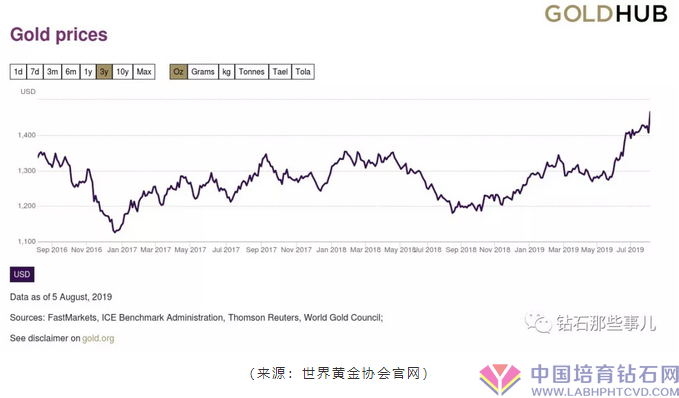The height and width of the screenshot is (398, 679).
Task: Select the 1d time range
Action: pyautogui.click(x=18, y=71)
